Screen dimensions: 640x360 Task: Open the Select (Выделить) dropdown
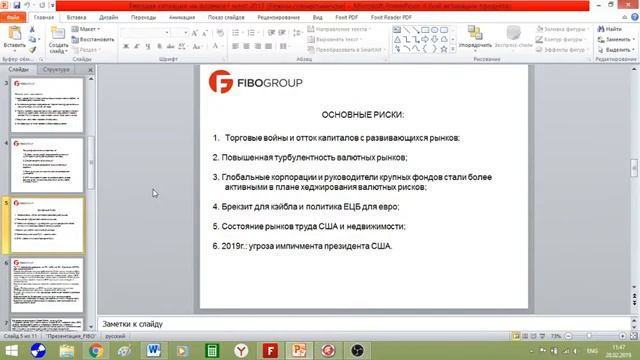click(616, 50)
